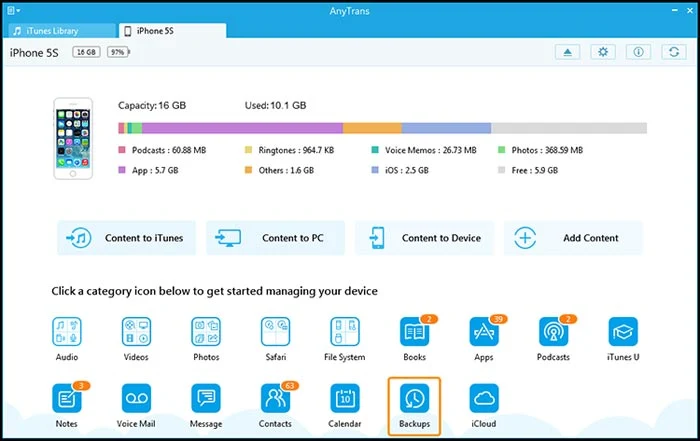Open the Videos category
This screenshot has height=441, width=700.
(136, 332)
